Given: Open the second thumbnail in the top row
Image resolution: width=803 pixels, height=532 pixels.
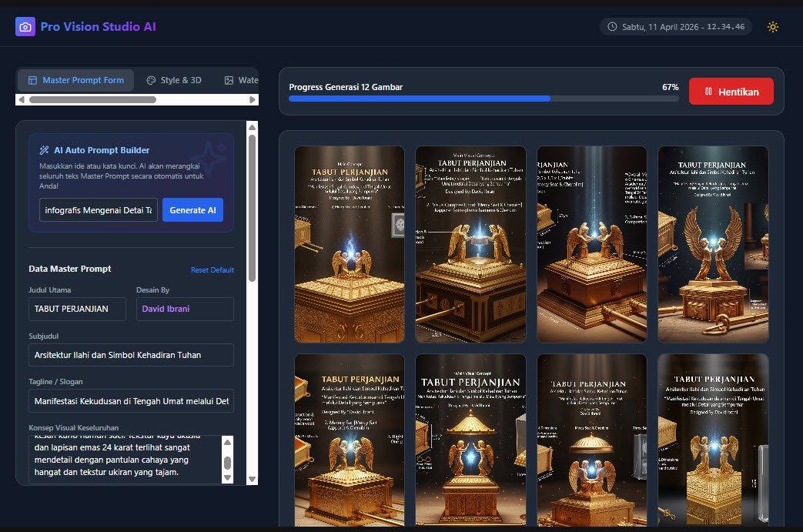Looking at the screenshot, I should (470, 244).
